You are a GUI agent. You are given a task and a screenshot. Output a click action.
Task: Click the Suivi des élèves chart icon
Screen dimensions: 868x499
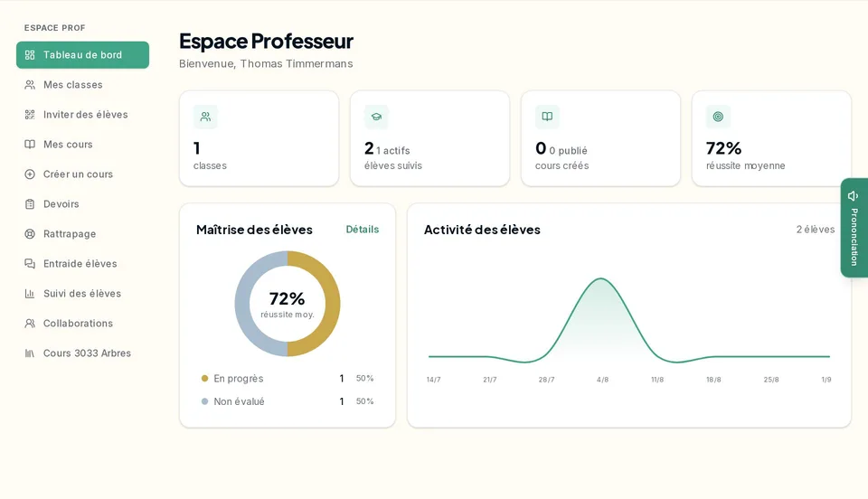pyautogui.click(x=30, y=294)
